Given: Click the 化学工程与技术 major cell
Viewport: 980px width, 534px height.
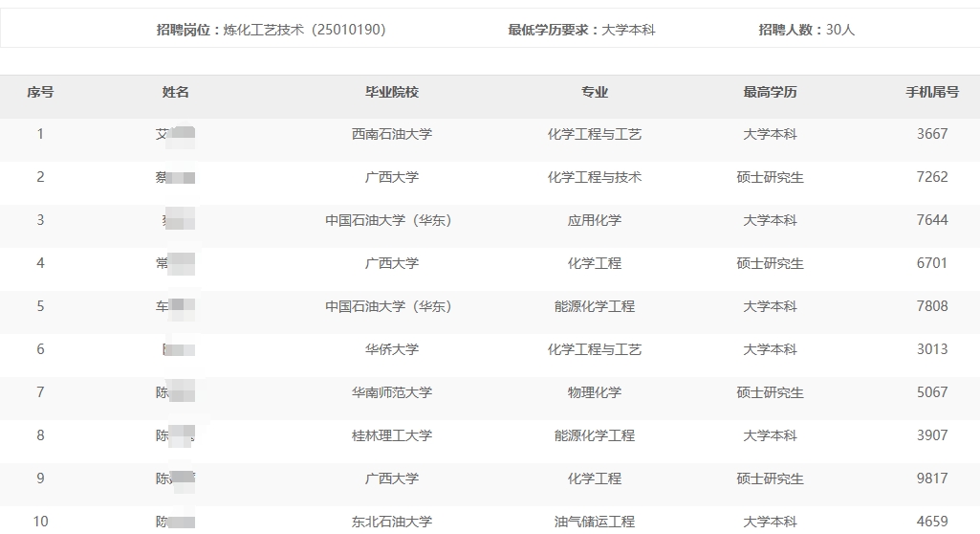Looking at the screenshot, I should (x=595, y=177).
